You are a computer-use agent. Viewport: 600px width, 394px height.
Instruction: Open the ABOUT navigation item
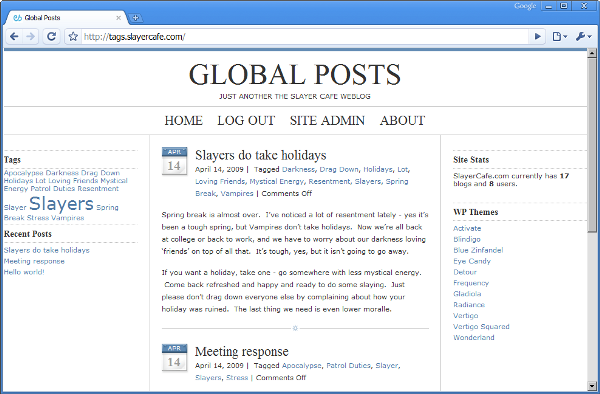pyautogui.click(x=402, y=120)
